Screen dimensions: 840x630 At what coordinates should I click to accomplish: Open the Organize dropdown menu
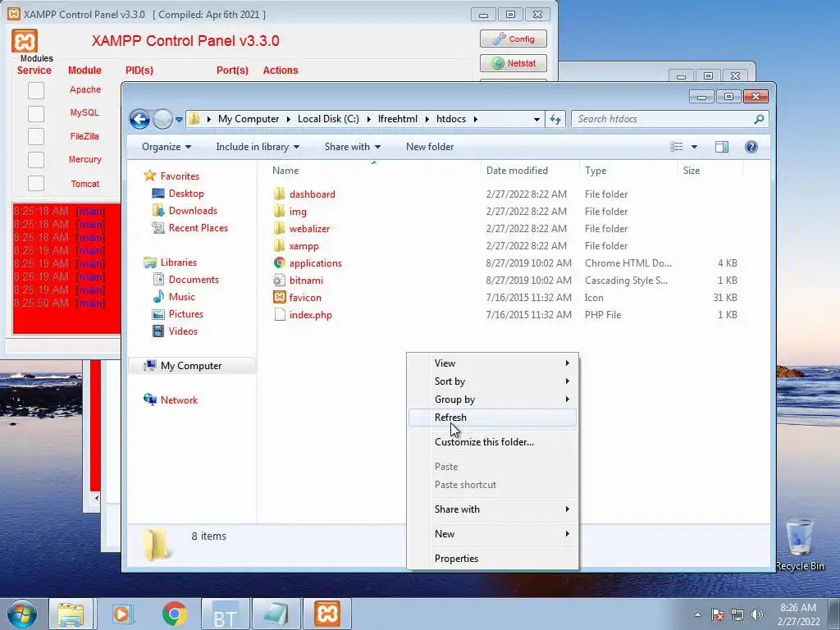pos(167,147)
